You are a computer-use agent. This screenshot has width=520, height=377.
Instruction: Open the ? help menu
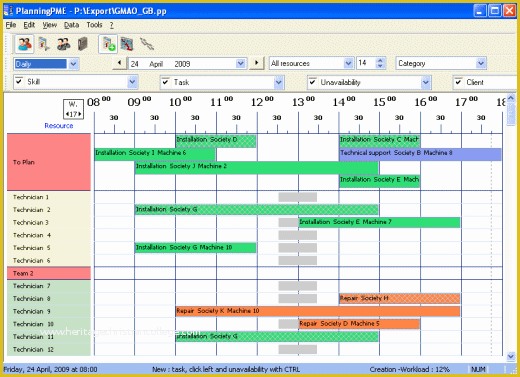pos(112,25)
